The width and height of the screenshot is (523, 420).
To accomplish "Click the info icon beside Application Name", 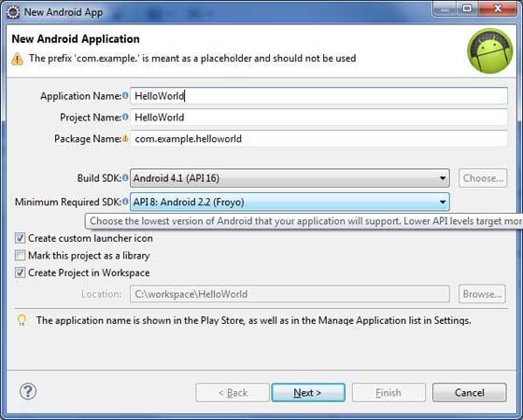I will 125,95.
